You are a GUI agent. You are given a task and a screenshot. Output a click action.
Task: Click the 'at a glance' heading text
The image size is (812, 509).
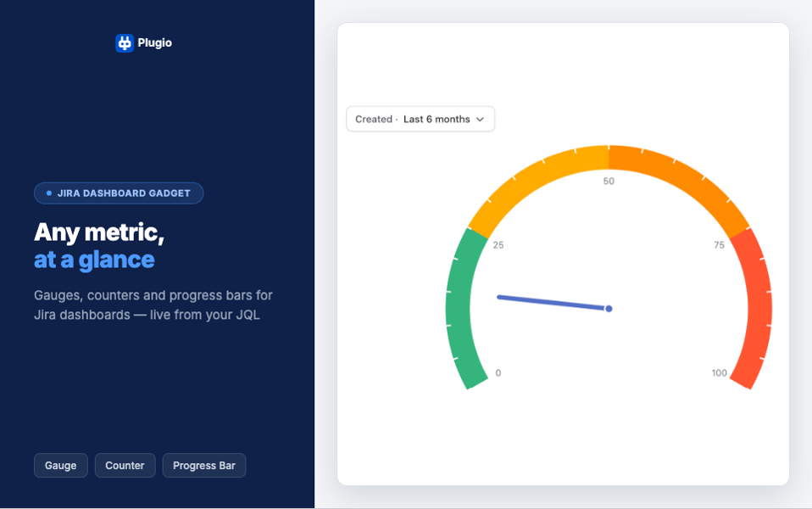(94, 260)
